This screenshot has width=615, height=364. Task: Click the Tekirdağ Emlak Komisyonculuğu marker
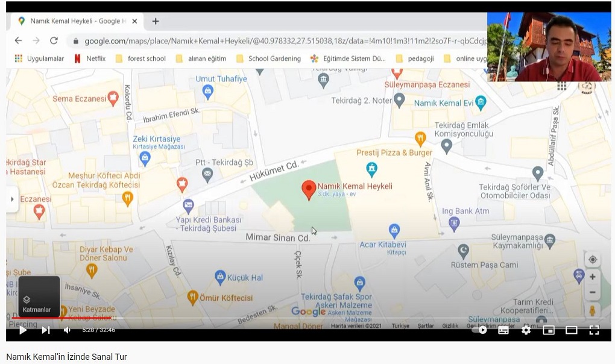[x=446, y=146]
